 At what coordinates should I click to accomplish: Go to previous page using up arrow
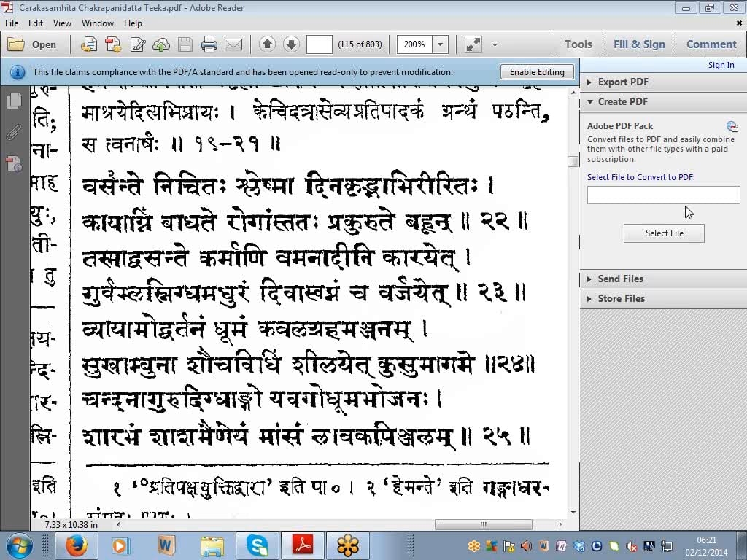click(x=267, y=44)
